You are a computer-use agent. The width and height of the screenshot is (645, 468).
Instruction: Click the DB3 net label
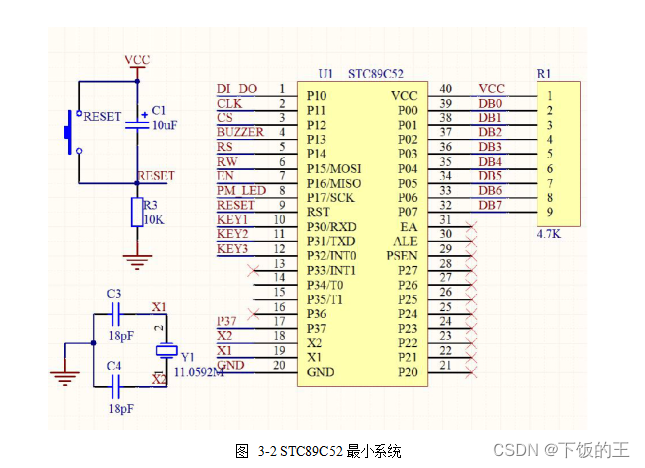(x=490, y=147)
